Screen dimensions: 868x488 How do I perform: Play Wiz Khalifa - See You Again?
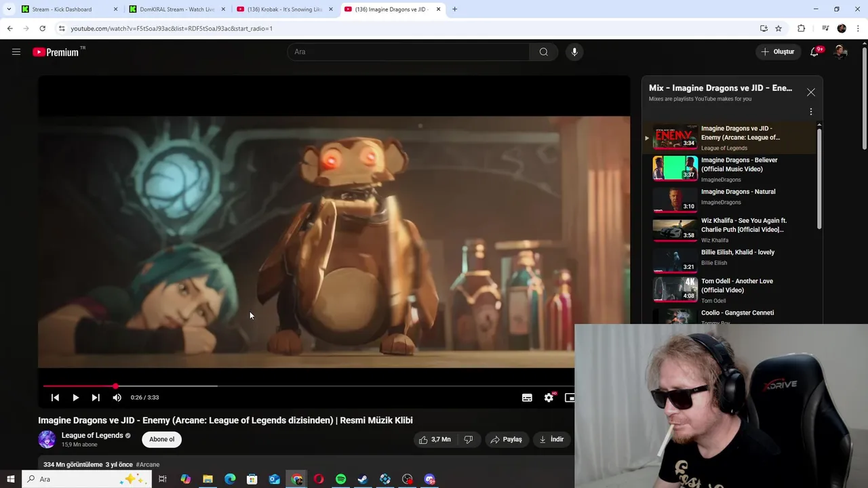tap(729, 230)
